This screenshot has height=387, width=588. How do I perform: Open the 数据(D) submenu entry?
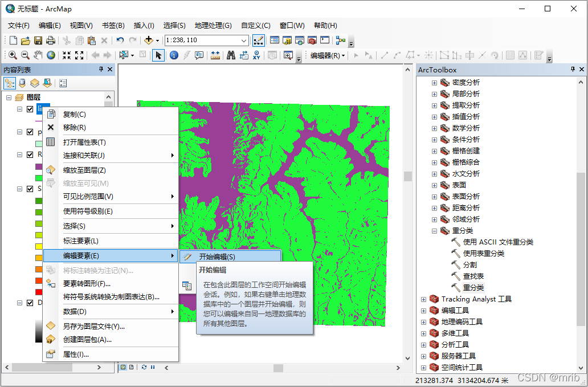tap(111, 312)
